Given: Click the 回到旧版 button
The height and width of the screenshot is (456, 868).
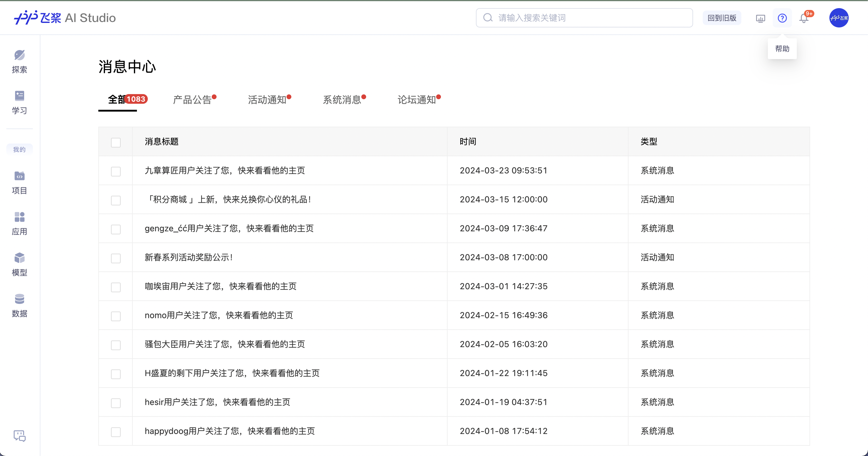Looking at the screenshot, I should click(722, 18).
